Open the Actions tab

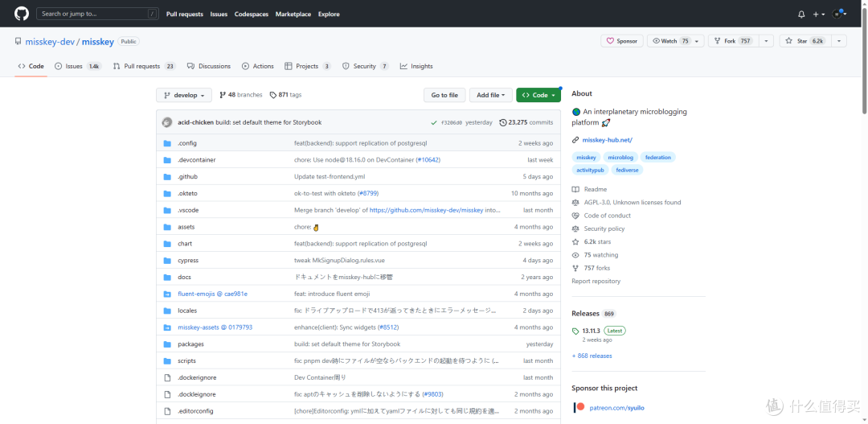point(258,66)
